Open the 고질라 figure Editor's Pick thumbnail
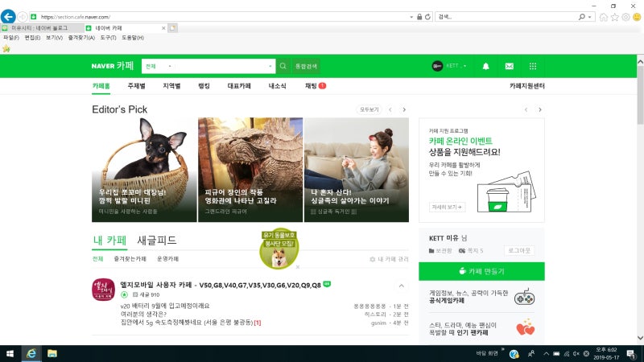644x362 pixels. (x=250, y=170)
